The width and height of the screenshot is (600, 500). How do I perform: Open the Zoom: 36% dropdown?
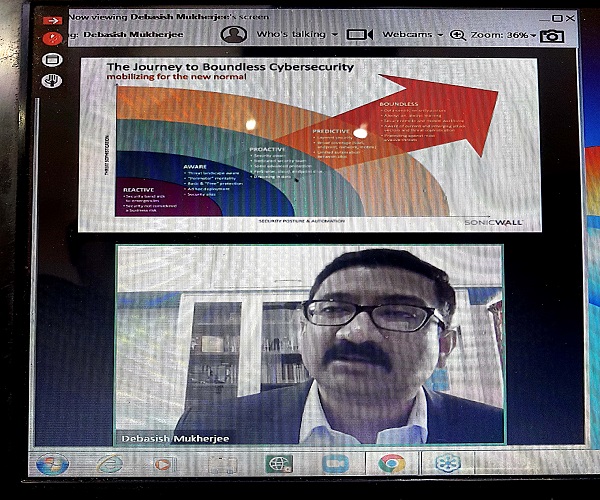(533, 36)
